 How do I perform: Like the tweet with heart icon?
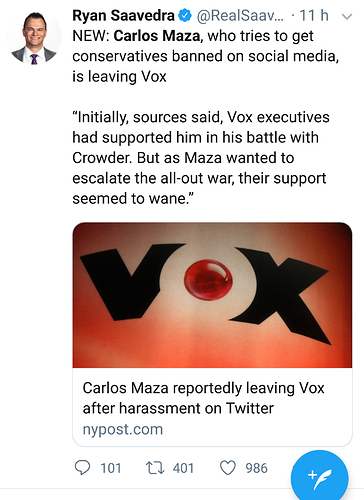(x=228, y=468)
